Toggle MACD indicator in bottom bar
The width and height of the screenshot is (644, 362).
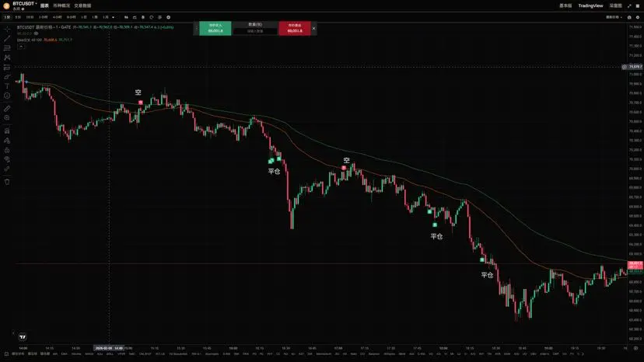click(89, 353)
